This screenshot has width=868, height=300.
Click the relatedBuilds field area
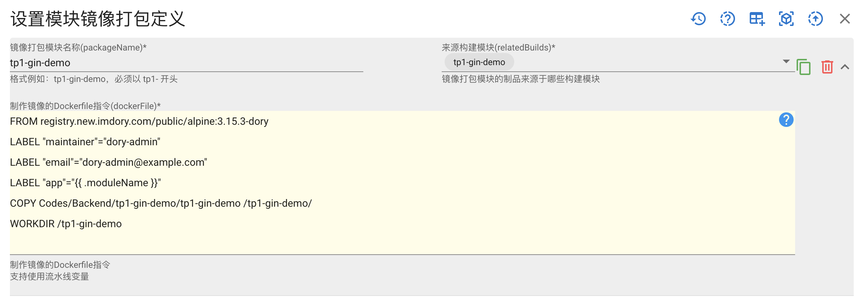[x=623, y=62]
